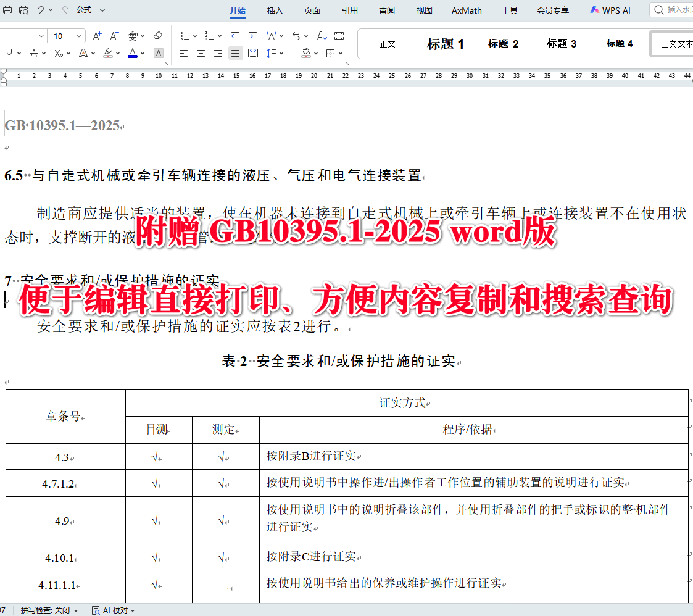Image resolution: width=693 pixels, height=616 pixels.
Task: Apply the underline icon
Action: (9, 53)
